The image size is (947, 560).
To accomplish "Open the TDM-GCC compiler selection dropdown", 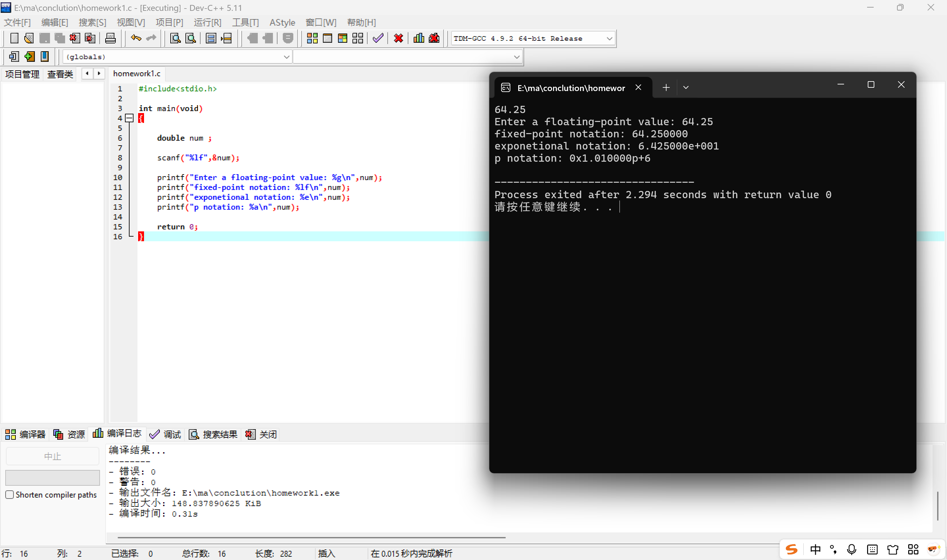I will (609, 38).
